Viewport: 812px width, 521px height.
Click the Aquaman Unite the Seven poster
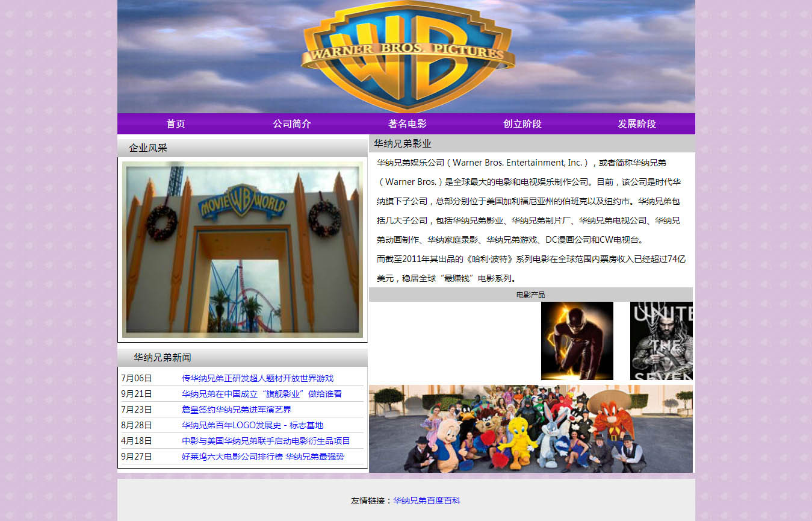pyautogui.click(x=662, y=341)
